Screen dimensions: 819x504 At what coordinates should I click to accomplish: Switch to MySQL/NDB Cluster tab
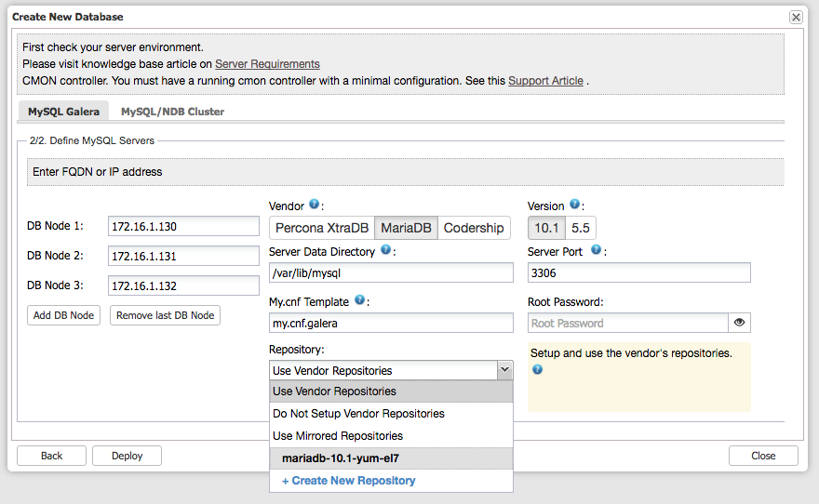point(172,112)
